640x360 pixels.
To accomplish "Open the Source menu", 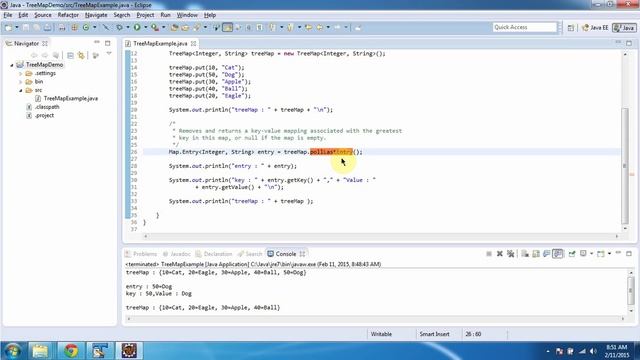I will (x=43, y=15).
